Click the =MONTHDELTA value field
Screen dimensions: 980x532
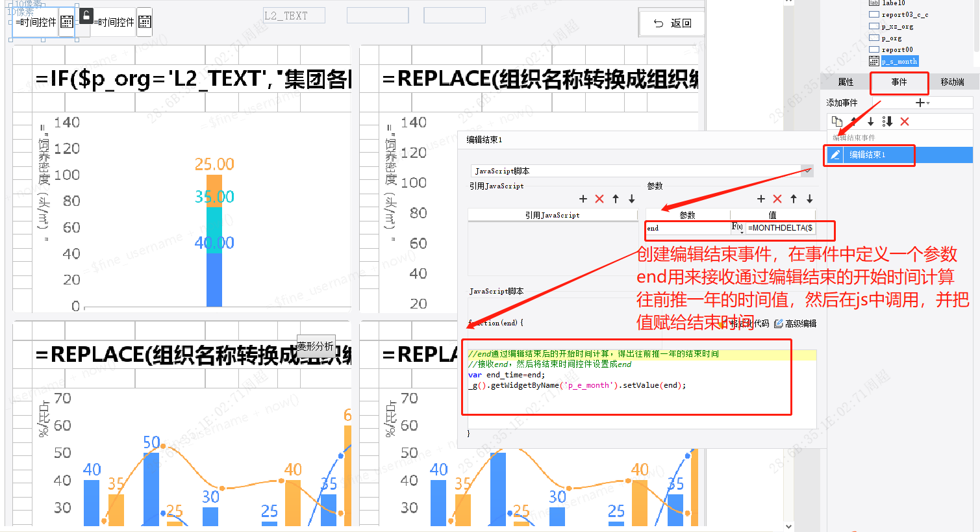781,228
